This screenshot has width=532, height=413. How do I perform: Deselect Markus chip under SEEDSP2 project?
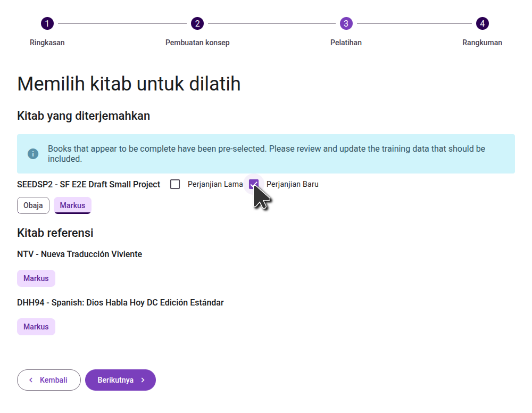pyautogui.click(x=72, y=205)
